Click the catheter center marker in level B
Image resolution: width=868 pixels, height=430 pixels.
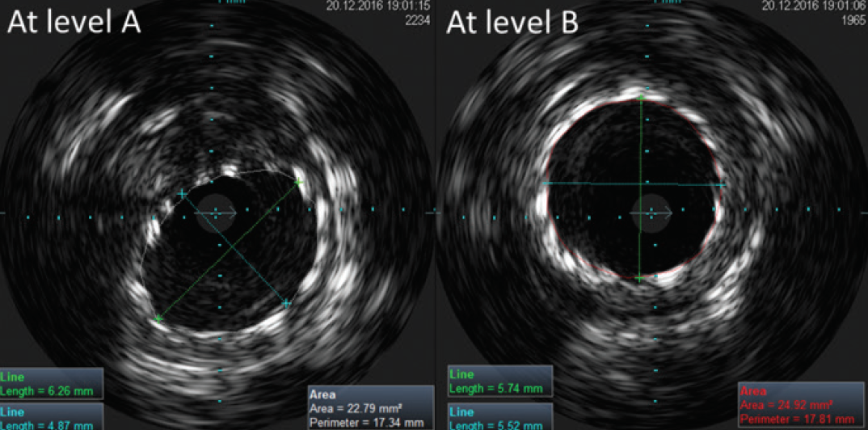click(x=651, y=213)
